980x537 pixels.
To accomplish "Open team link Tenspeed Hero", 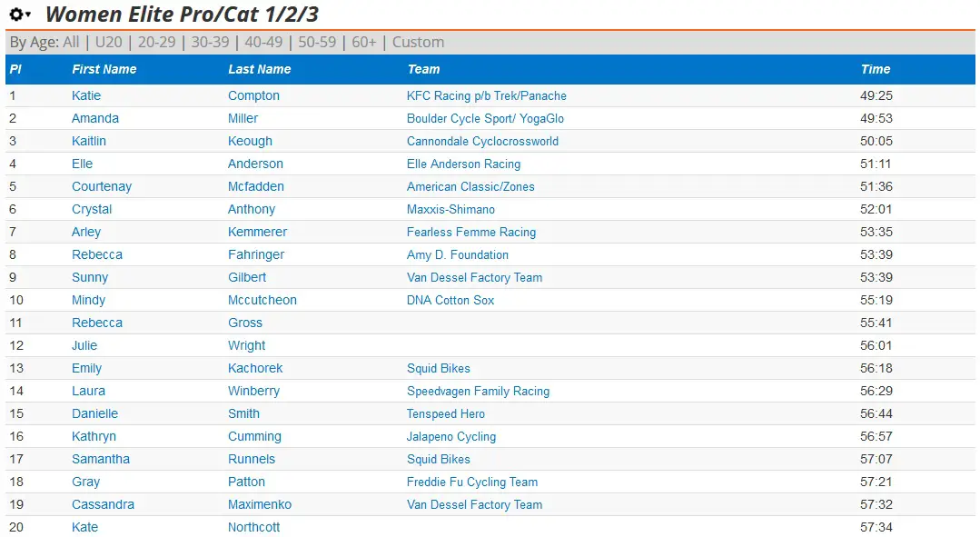I will pyautogui.click(x=446, y=413).
